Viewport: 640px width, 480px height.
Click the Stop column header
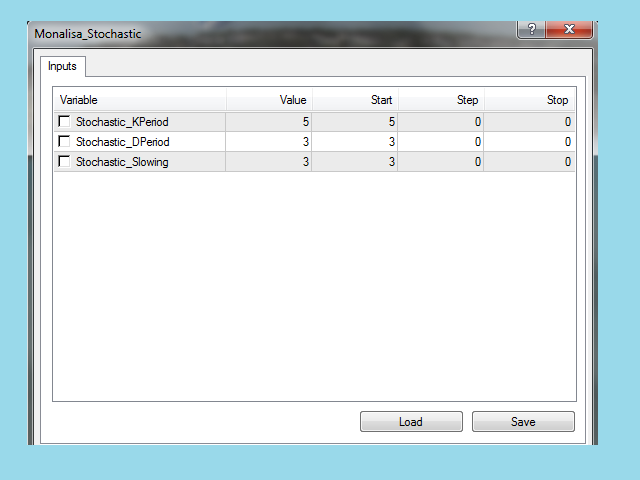(529, 100)
